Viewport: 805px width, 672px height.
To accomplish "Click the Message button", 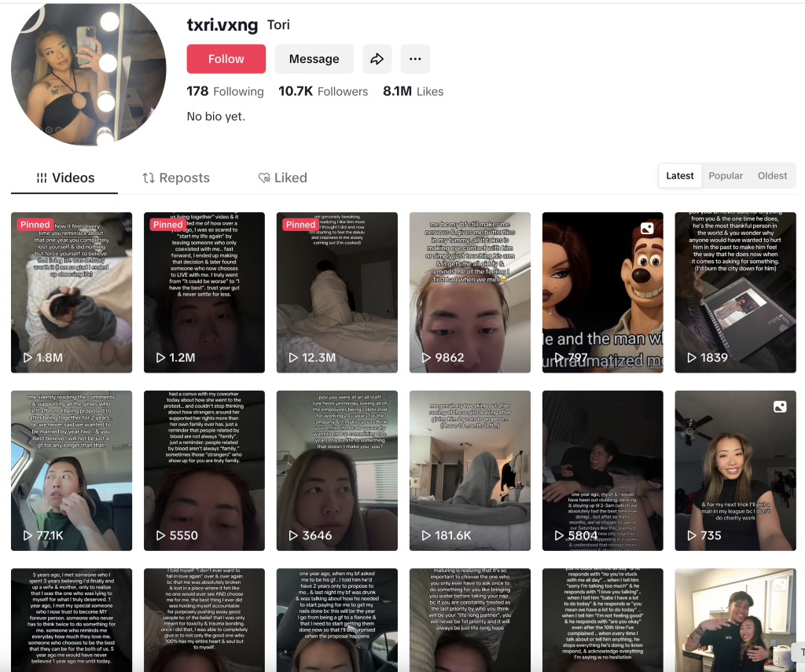I will [x=314, y=59].
